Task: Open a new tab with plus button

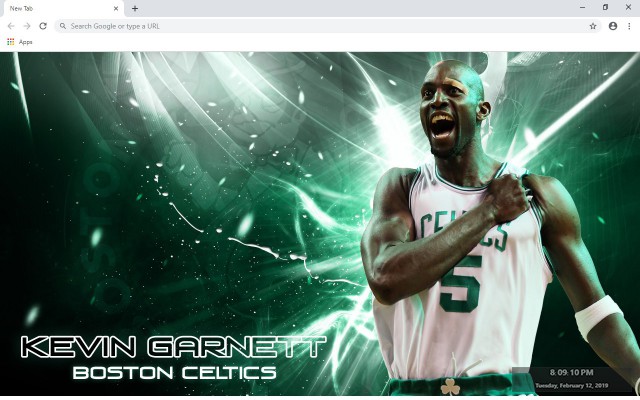Action: pyautogui.click(x=135, y=8)
